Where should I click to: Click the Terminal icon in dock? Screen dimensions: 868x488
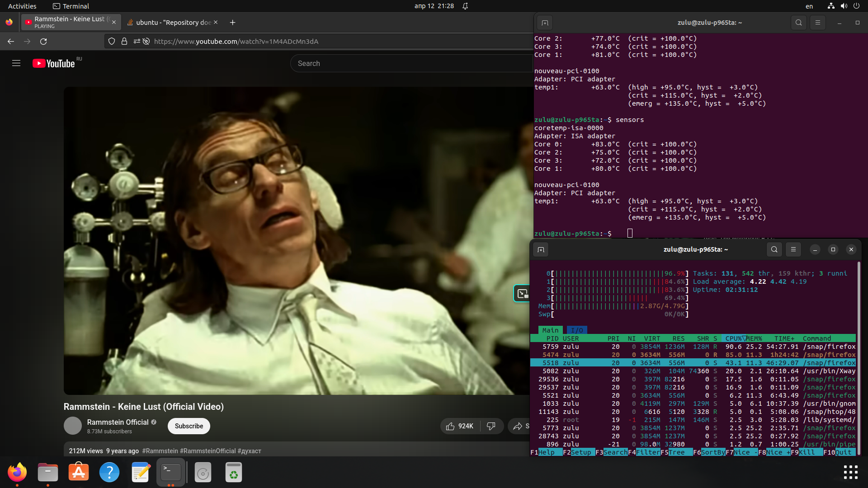[171, 472]
